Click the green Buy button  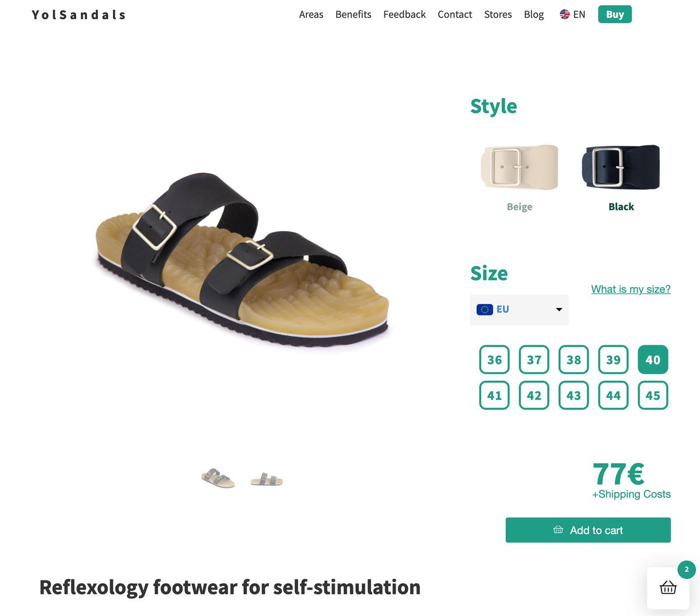point(615,15)
